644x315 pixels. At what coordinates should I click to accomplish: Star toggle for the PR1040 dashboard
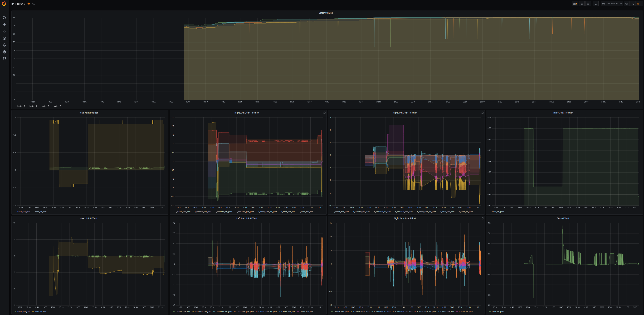(x=29, y=4)
